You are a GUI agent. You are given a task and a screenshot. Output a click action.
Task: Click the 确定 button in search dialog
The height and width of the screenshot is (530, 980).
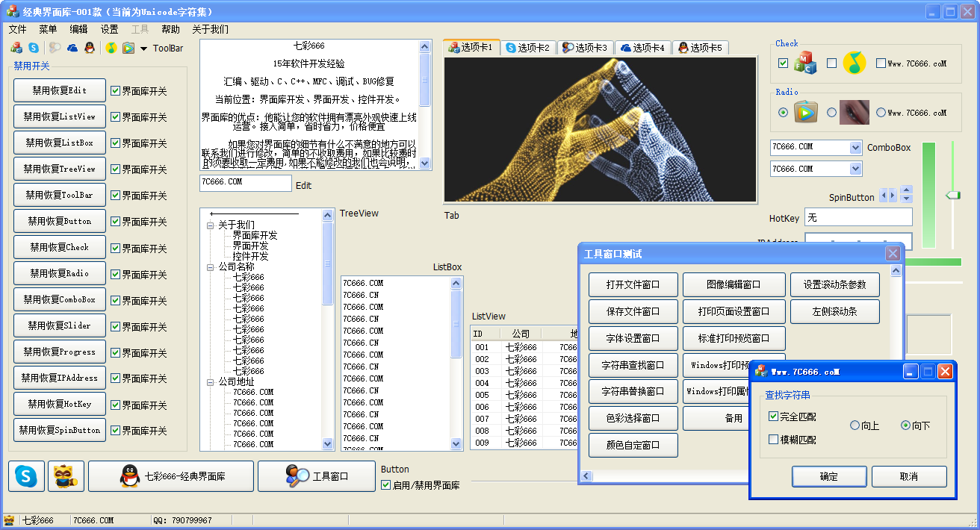point(829,476)
